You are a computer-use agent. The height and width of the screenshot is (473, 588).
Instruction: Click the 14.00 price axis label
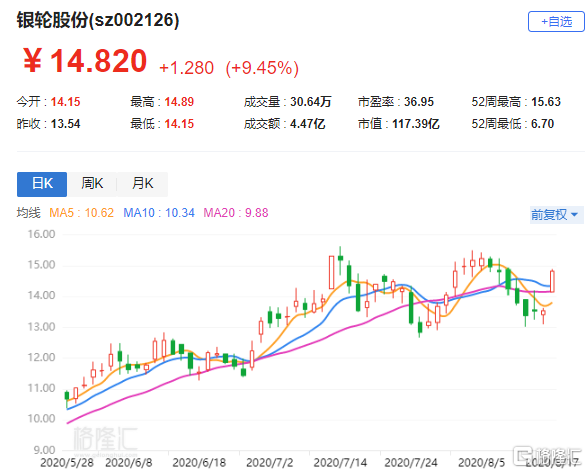coord(41,296)
